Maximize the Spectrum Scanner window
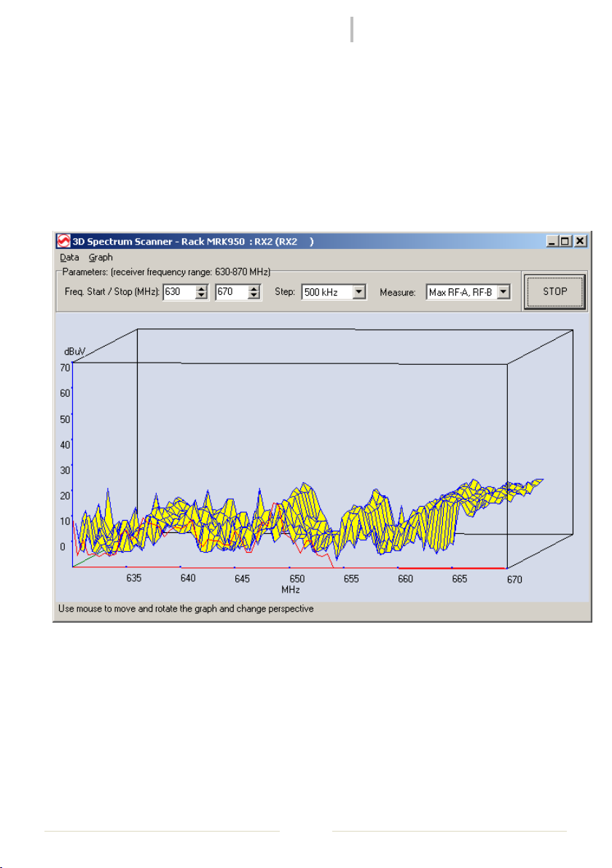 (x=565, y=241)
